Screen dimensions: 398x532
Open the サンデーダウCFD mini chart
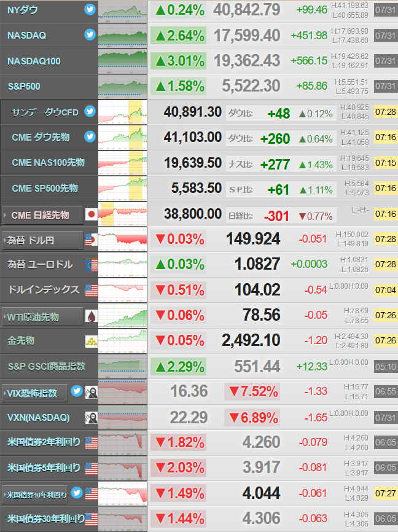(122, 112)
